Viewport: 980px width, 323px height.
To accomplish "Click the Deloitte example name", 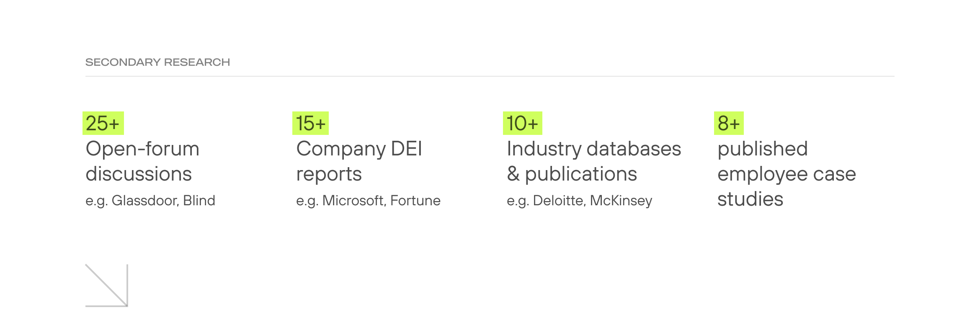I will tap(559, 201).
